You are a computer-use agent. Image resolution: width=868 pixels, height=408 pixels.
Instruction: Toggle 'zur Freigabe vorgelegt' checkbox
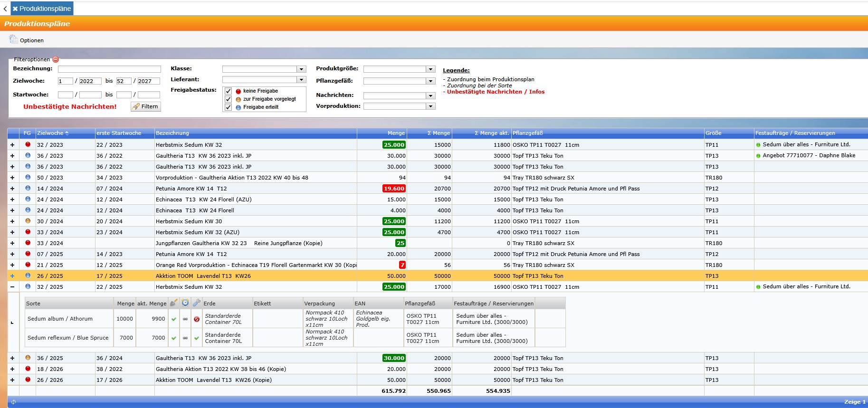[229, 99]
